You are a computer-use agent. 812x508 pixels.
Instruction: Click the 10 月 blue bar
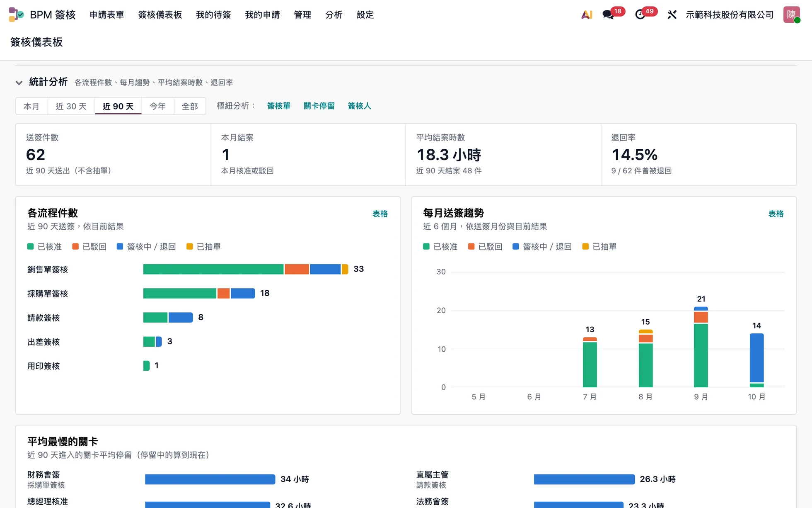(756, 358)
